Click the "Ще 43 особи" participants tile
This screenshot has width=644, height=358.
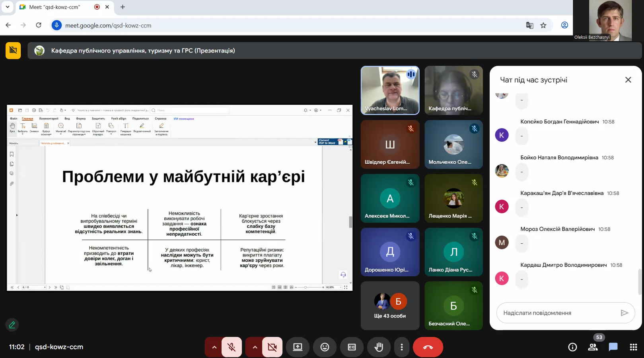pyautogui.click(x=390, y=306)
